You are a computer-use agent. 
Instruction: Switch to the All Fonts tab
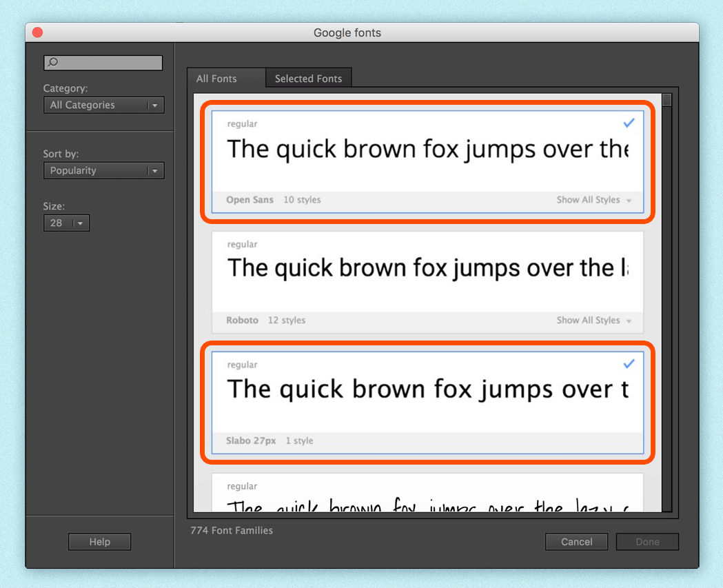point(226,79)
